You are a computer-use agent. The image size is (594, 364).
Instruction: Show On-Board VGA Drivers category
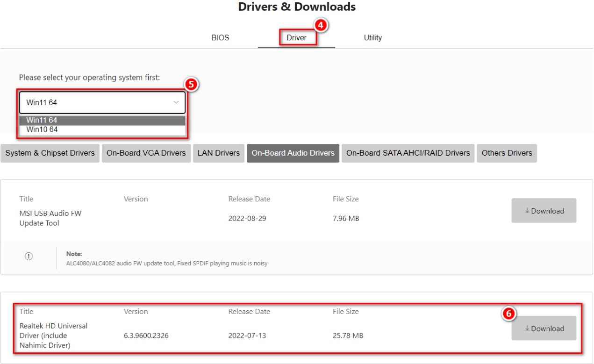coord(146,153)
